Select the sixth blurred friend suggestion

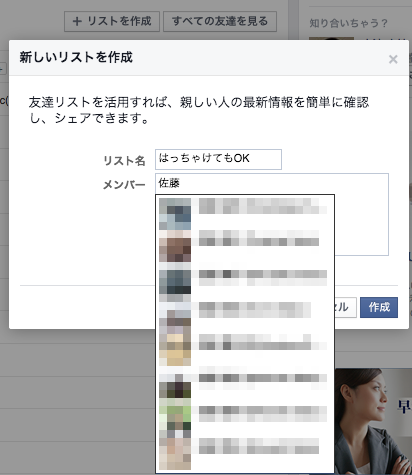coord(245,383)
